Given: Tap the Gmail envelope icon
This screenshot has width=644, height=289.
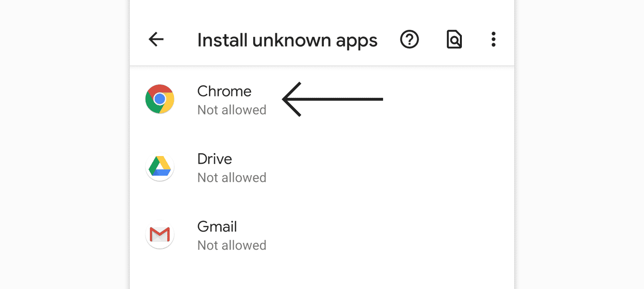Looking at the screenshot, I should point(160,235).
